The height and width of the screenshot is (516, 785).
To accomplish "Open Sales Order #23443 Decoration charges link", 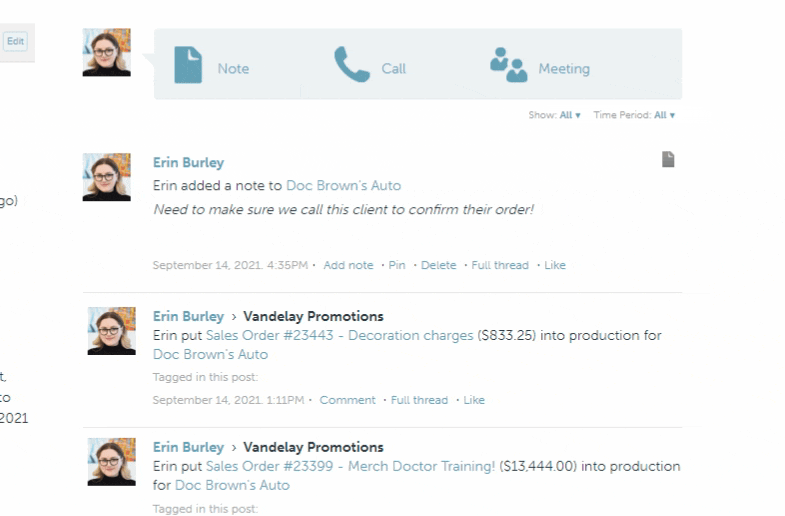I will coord(339,336).
